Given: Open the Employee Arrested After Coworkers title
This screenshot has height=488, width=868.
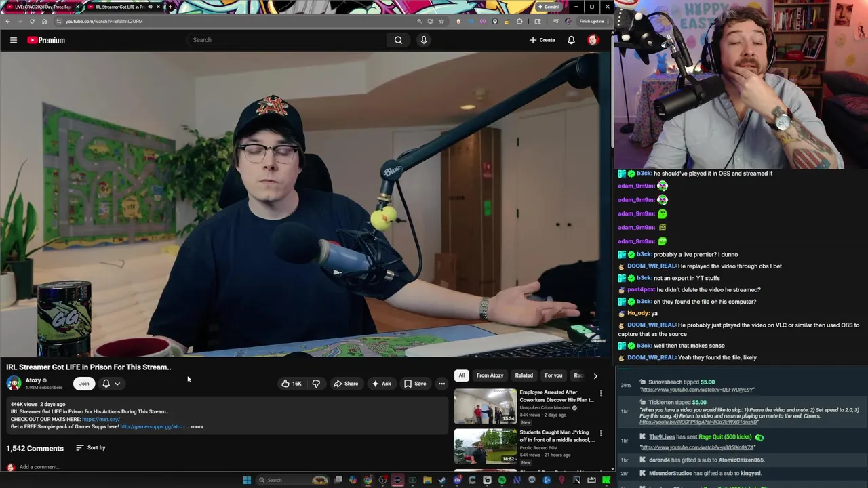Looking at the screenshot, I should tap(556, 396).
